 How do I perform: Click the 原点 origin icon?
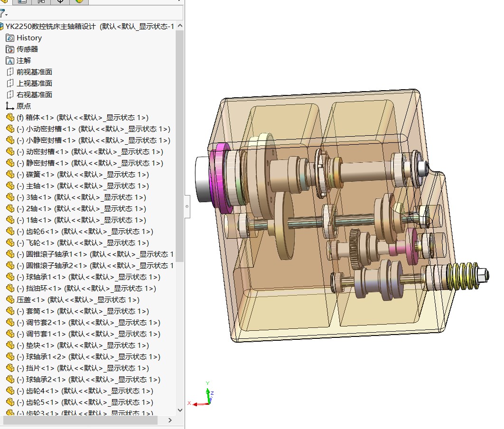[x=10, y=106]
